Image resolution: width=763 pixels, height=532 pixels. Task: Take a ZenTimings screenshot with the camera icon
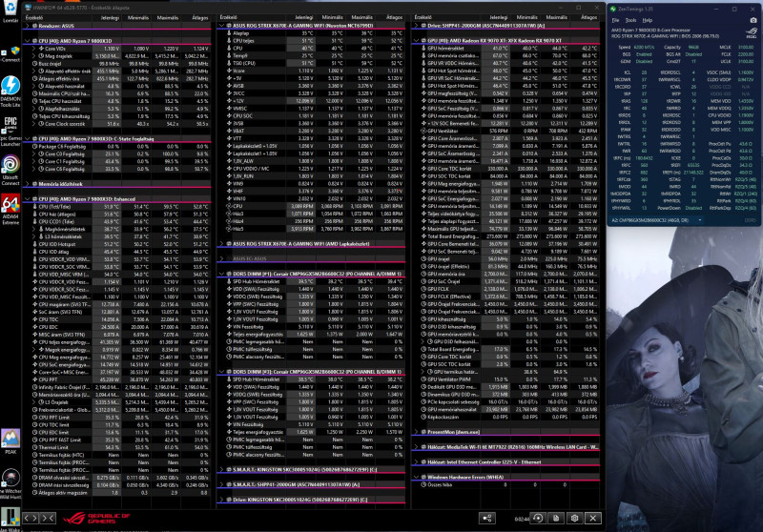(x=753, y=20)
